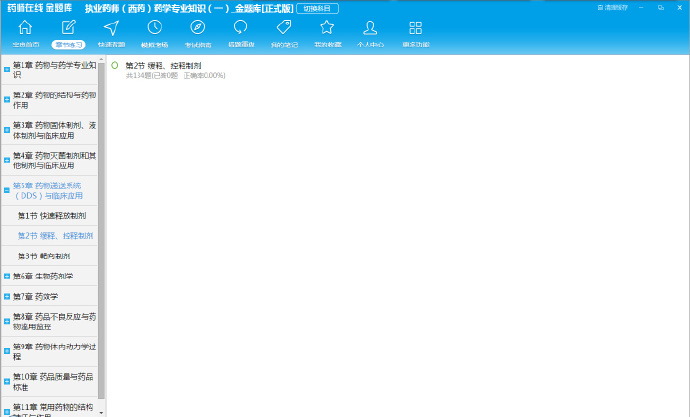Viewport: 690px width, 417px height.
Task: Open the home page house icon
Action: pyautogui.click(x=25, y=28)
